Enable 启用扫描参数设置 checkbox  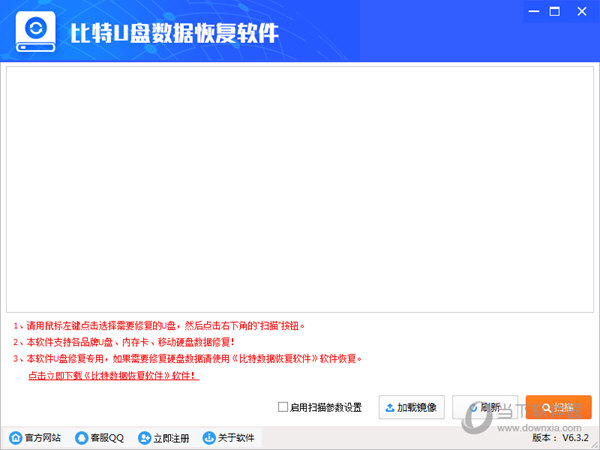(x=283, y=407)
